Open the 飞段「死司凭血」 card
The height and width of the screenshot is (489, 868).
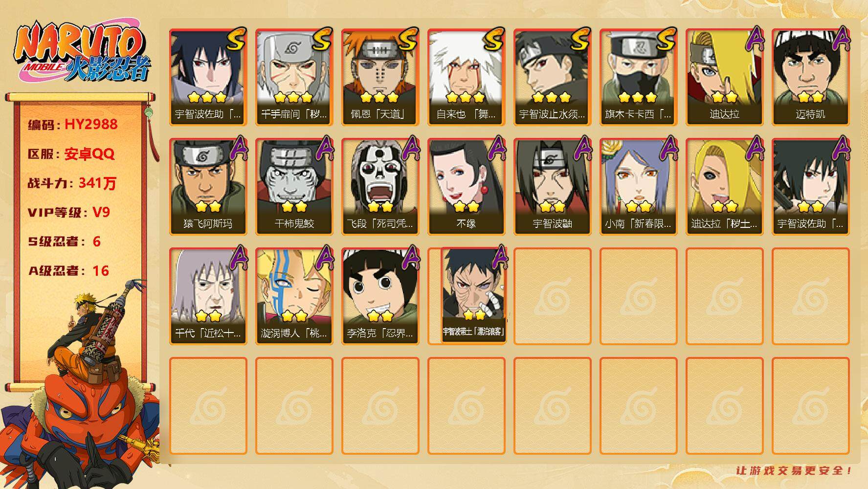pyautogui.click(x=380, y=187)
